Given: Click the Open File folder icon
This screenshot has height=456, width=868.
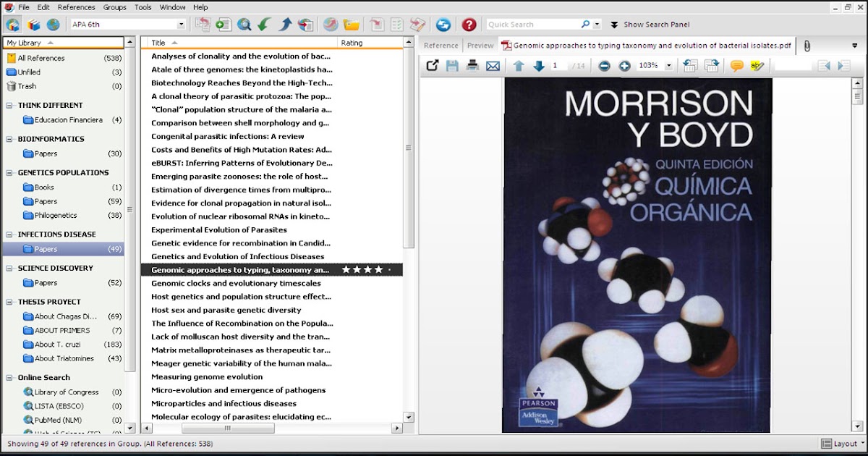Looking at the screenshot, I should click(x=352, y=25).
